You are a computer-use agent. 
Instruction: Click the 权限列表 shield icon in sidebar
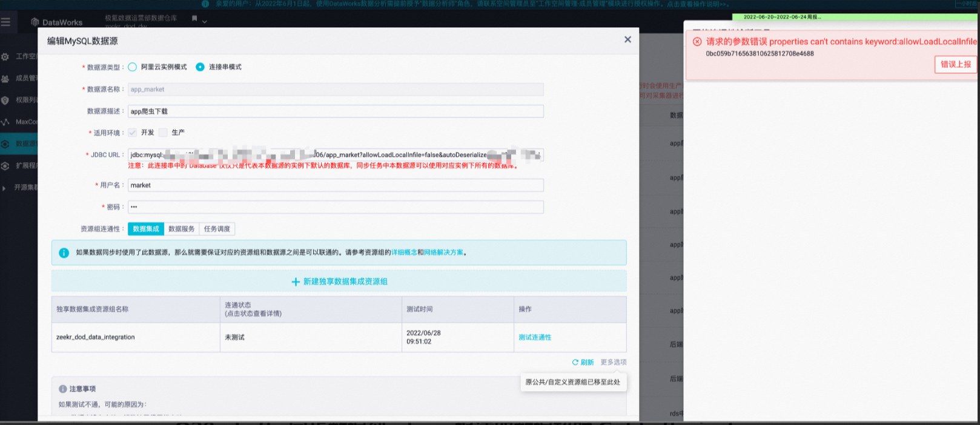pos(5,100)
